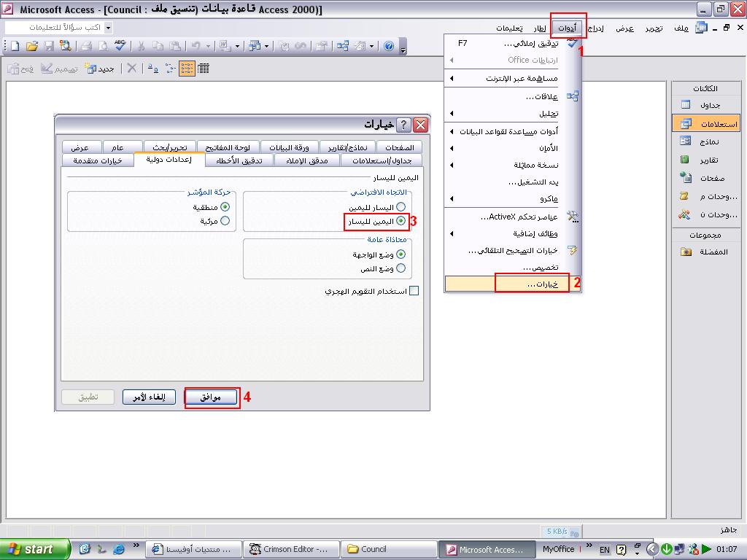
Task: Select 'وضع النص' text mode alignment
Action: [400, 268]
